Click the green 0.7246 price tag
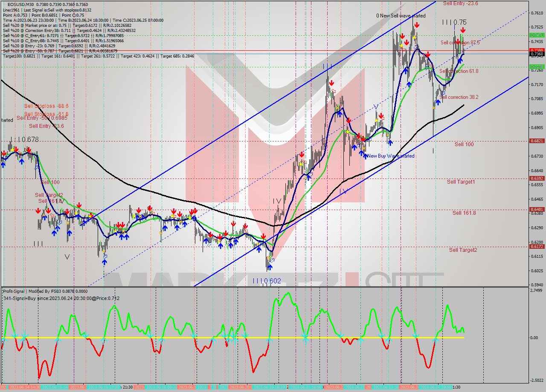Screen dimensions: 546x392 click(x=536, y=67)
